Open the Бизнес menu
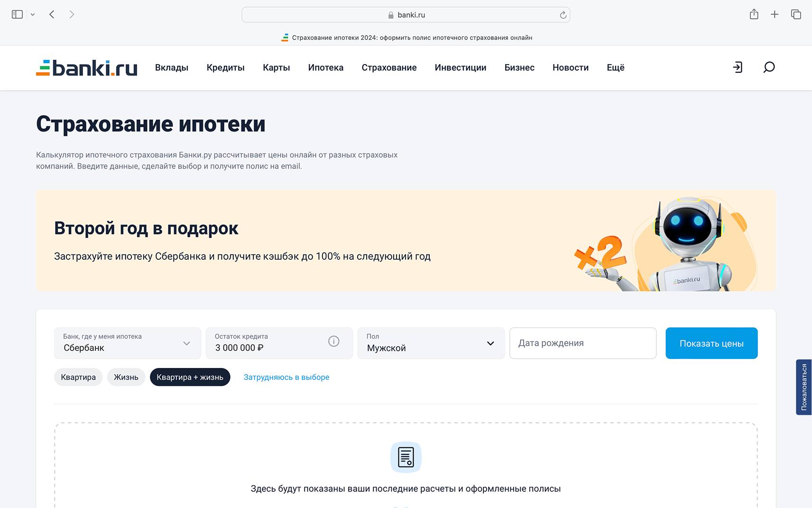Image resolution: width=812 pixels, height=508 pixels. pos(520,67)
